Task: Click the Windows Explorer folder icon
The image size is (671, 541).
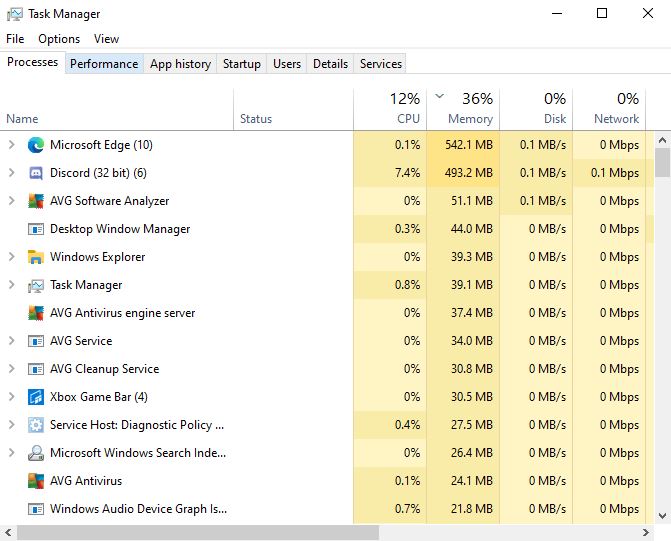Action: click(x=36, y=257)
